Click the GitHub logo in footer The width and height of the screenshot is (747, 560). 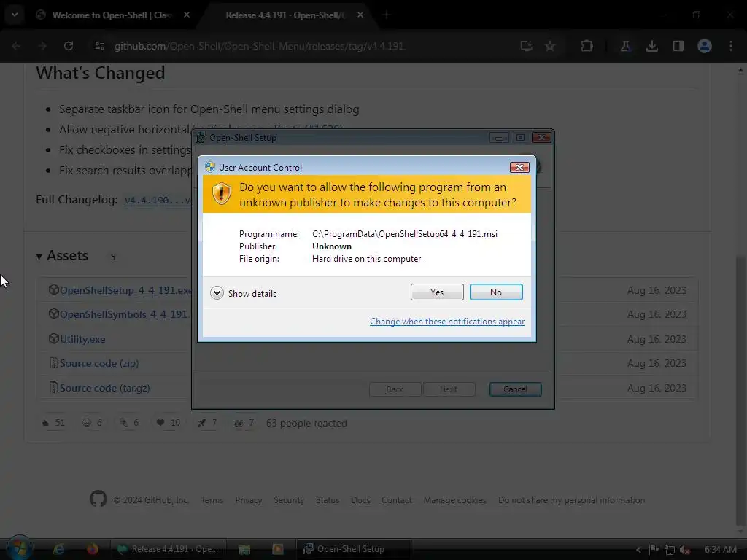98,499
